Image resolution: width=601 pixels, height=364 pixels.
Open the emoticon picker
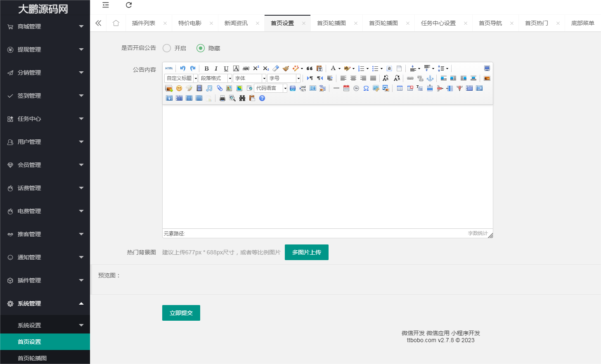[x=179, y=88]
